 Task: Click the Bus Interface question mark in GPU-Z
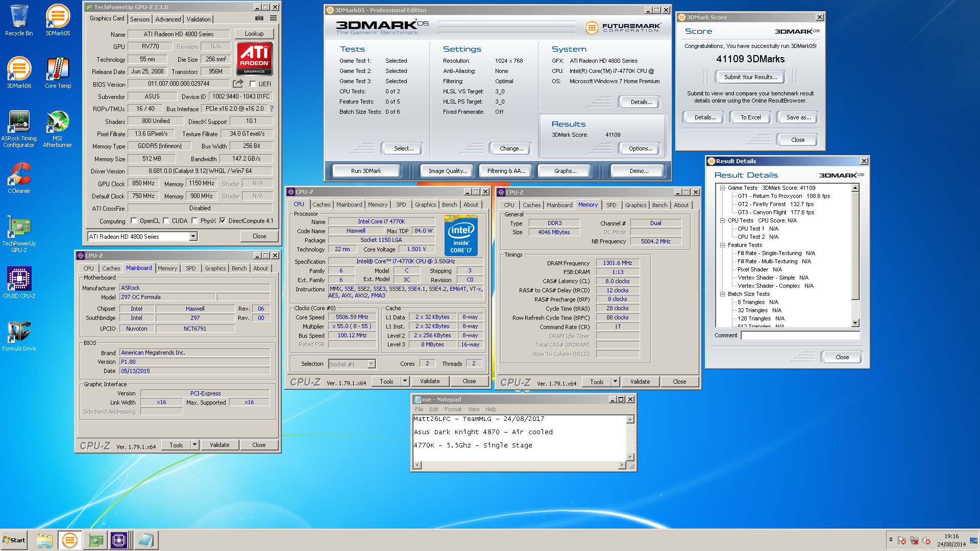pyautogui.click(x=272, y=109)
